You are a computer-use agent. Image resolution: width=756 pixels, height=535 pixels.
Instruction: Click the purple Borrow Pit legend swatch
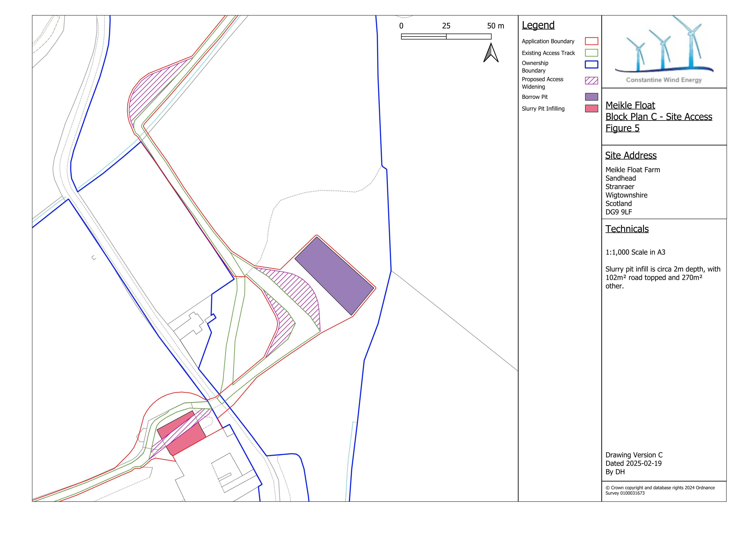(591, 97)
